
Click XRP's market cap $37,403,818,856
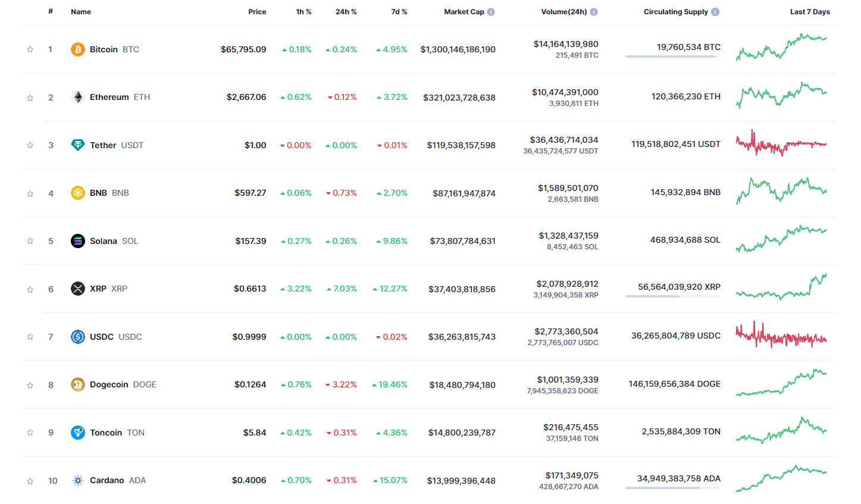pos(462,289)
